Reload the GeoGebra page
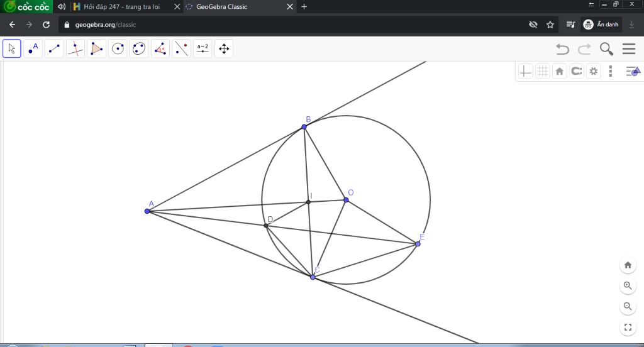The height and width of the screenshot is (347, 644). point(46,25)
